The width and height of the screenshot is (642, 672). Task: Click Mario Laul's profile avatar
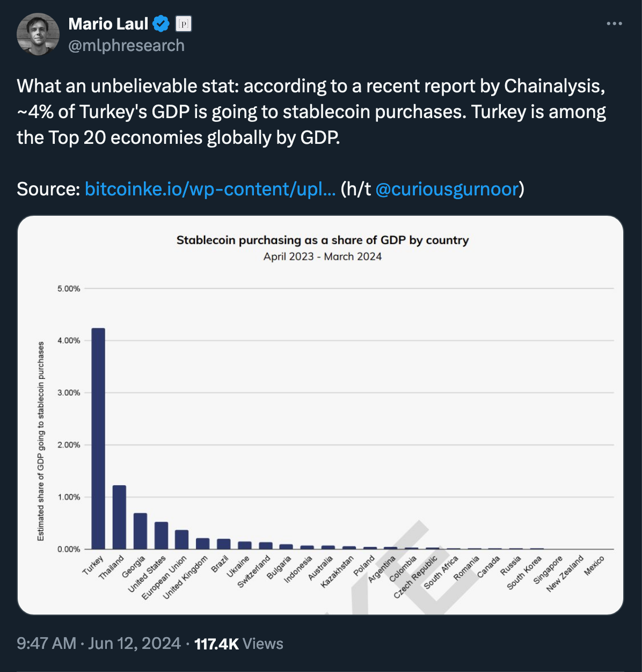[38, 34]
